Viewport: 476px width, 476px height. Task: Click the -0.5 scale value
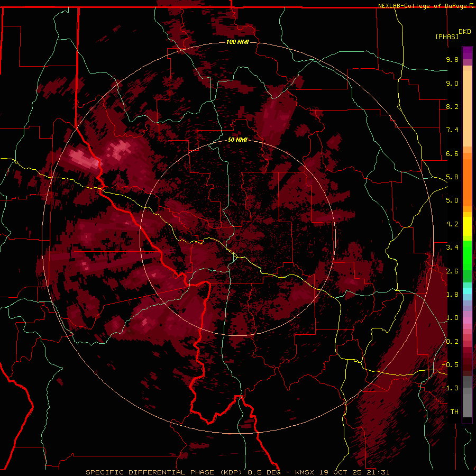coord(451,365)
